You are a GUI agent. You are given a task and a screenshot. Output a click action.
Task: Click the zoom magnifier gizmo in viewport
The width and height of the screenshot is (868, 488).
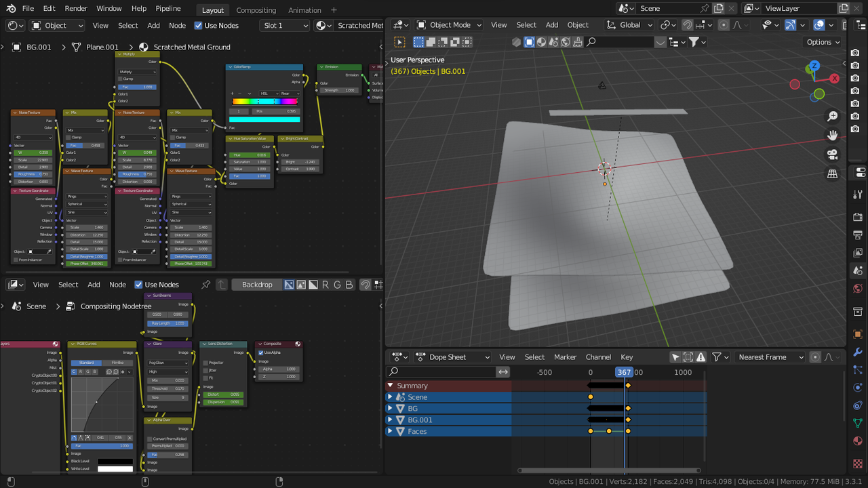pyautogui.click(x=833, y=117)
